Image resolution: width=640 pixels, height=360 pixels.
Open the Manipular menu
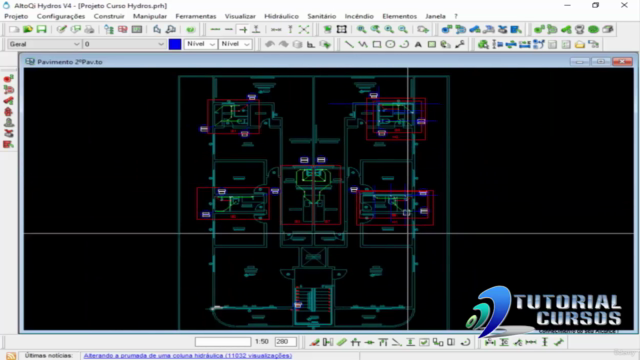coord(150,16)
